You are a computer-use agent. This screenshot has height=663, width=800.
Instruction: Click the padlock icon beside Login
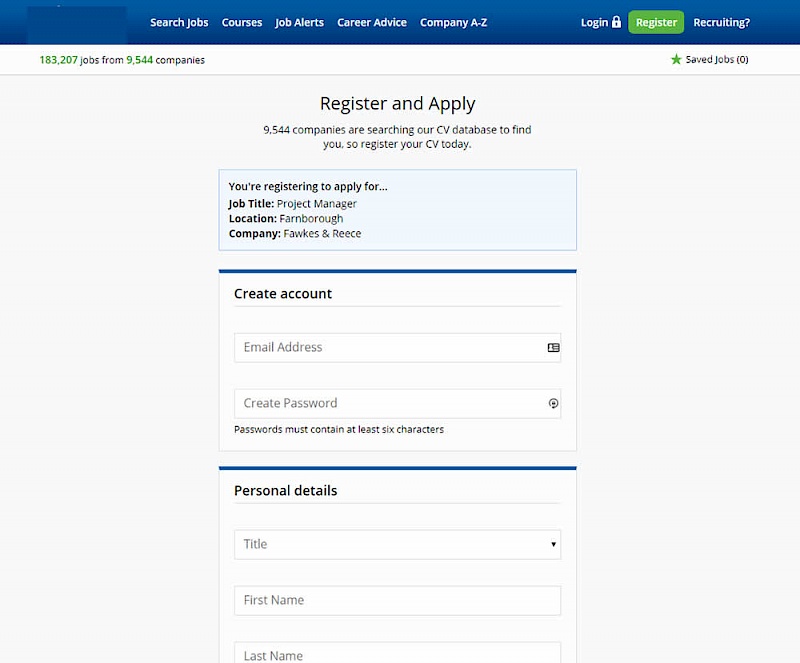[616, 22]
